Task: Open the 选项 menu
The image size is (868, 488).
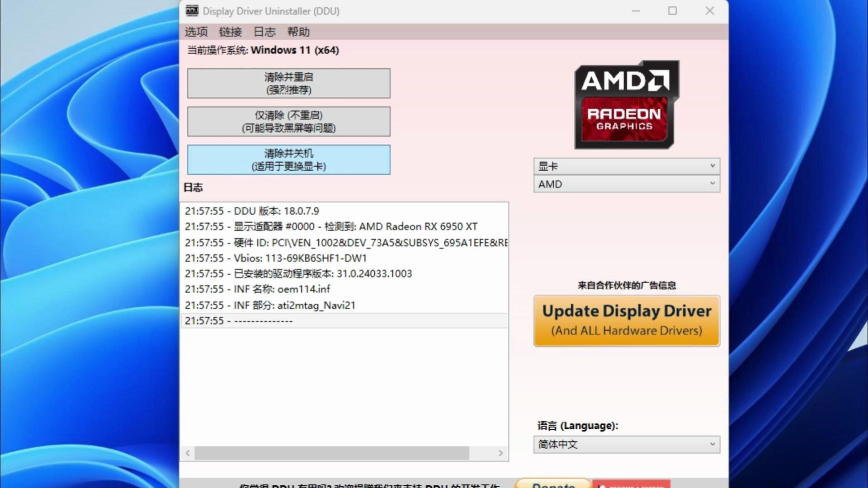Action: point(196,32)
